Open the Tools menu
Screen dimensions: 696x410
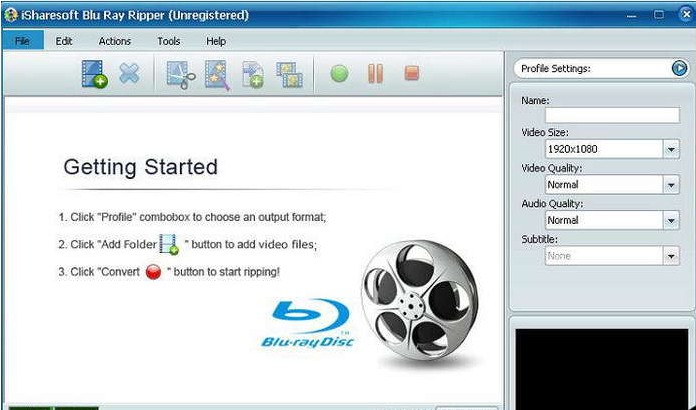tap(169, 41)
